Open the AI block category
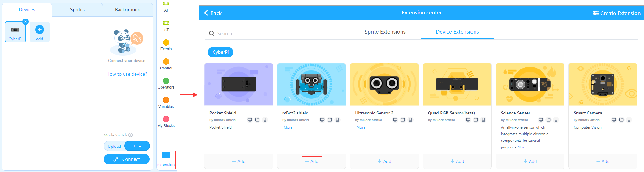 click(166, 6)
